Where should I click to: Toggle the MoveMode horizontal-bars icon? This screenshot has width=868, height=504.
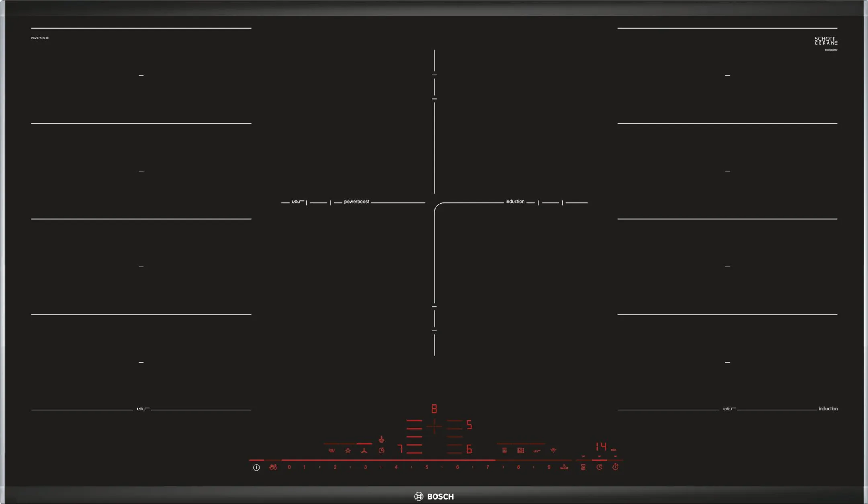pos(504,451)
